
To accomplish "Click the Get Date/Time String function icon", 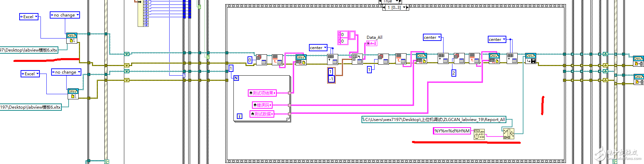I will pos(479,134).
